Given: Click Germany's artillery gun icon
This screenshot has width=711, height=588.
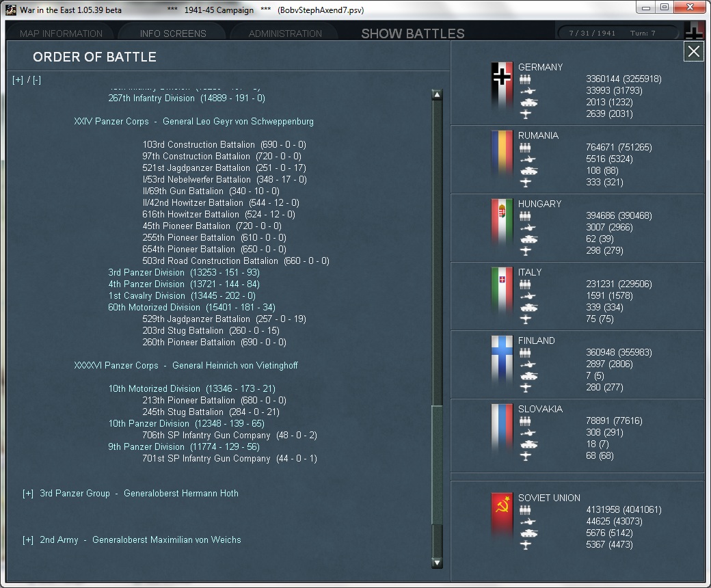Looking at the screenshot, I should (x=527, y=91).
